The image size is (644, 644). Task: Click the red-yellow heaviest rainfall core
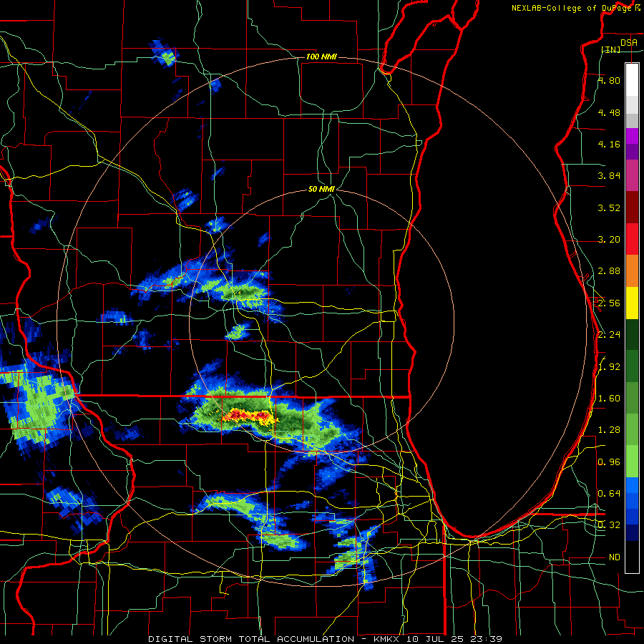click(x=248, y=416)
